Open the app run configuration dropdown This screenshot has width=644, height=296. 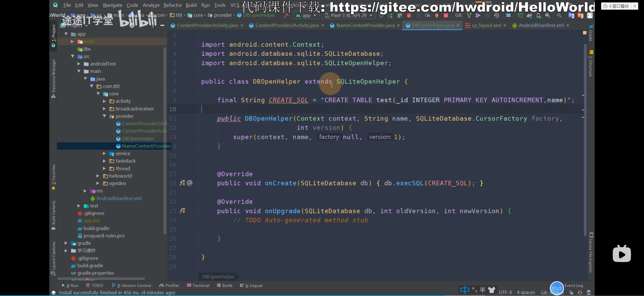(306, 15)
